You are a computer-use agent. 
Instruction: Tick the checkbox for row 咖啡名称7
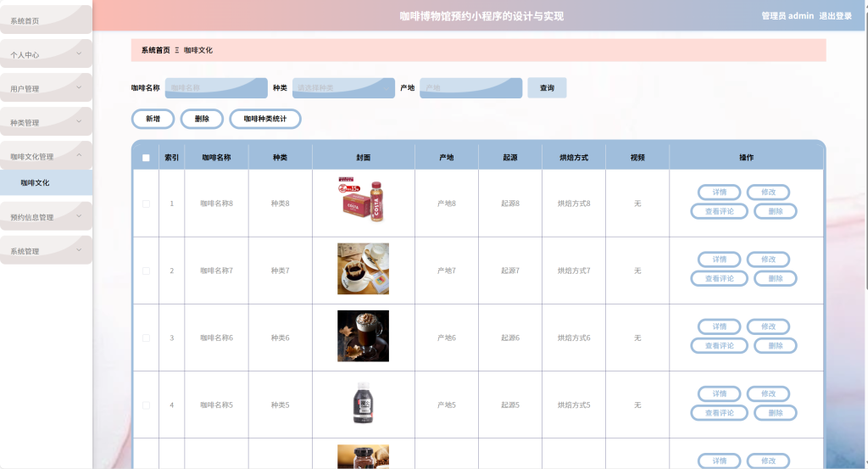click(x=146, y=271)
